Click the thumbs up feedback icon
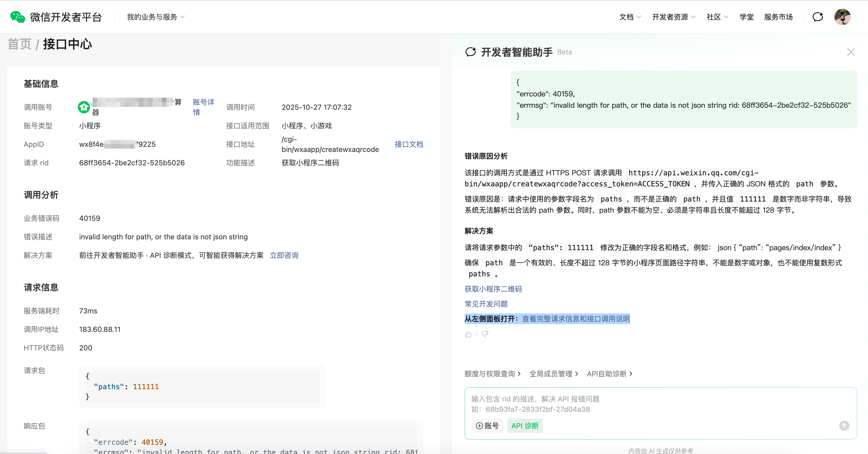The image size is (868, 454). [x=468, y=334]
